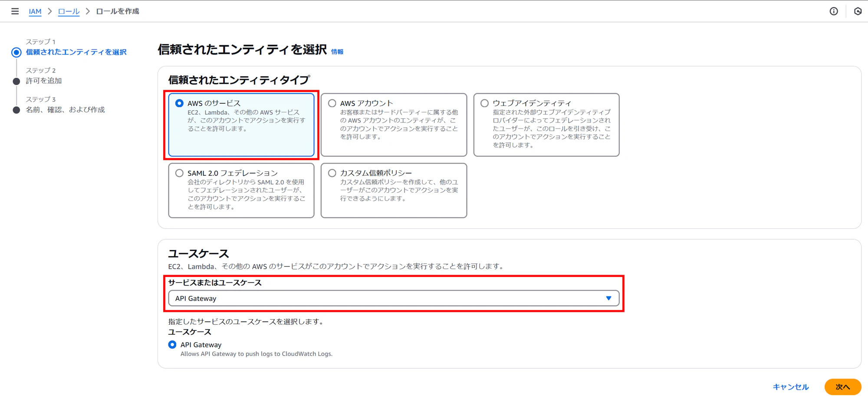868x399 pixels.
Task: Click the ユースケース section heading
Action: 198,254
